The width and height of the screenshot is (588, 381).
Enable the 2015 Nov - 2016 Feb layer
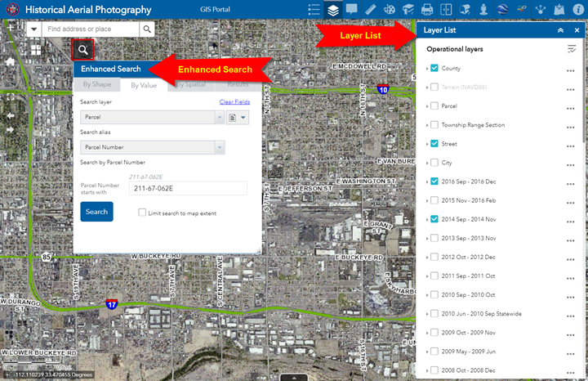pos(434,200)
